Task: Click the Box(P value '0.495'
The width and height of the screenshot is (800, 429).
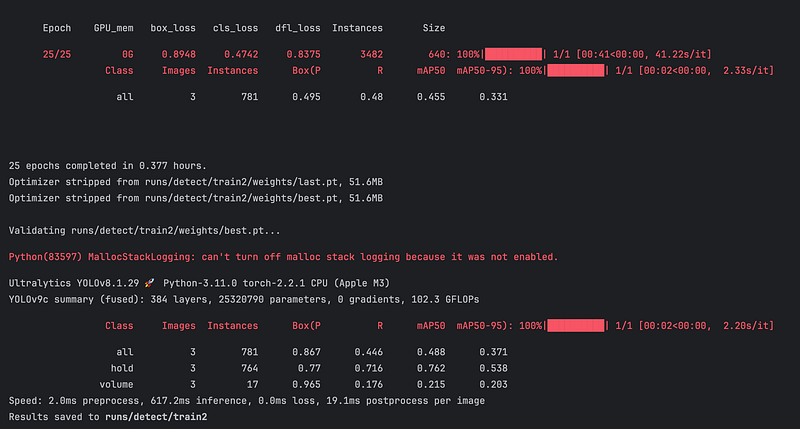Action: pyautogui.click(x=306, y=96)
